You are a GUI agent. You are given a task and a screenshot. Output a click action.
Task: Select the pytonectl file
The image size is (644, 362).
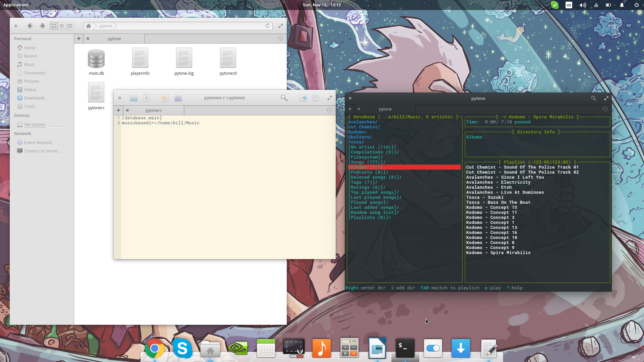pos(228,62)
